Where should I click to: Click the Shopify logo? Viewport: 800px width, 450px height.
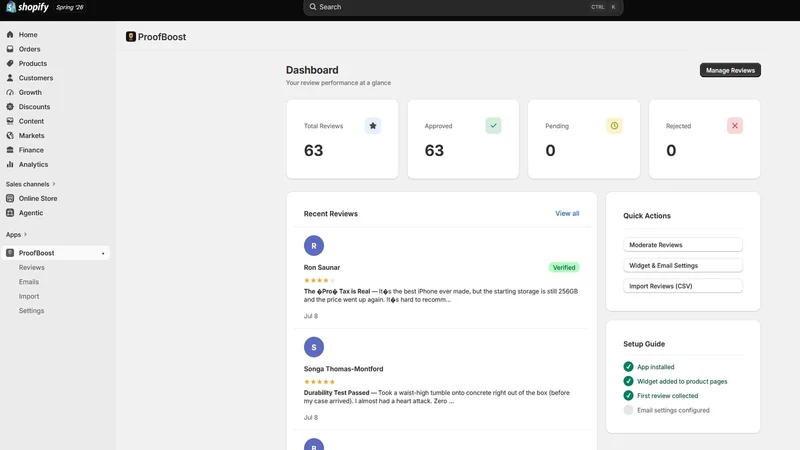click(28, 7)
